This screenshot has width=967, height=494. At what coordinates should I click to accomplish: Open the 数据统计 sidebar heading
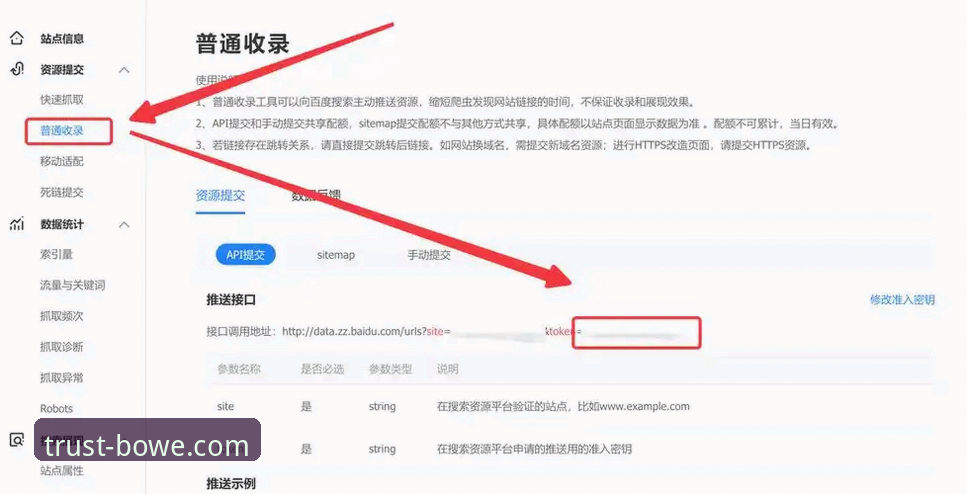coord(62,224)
